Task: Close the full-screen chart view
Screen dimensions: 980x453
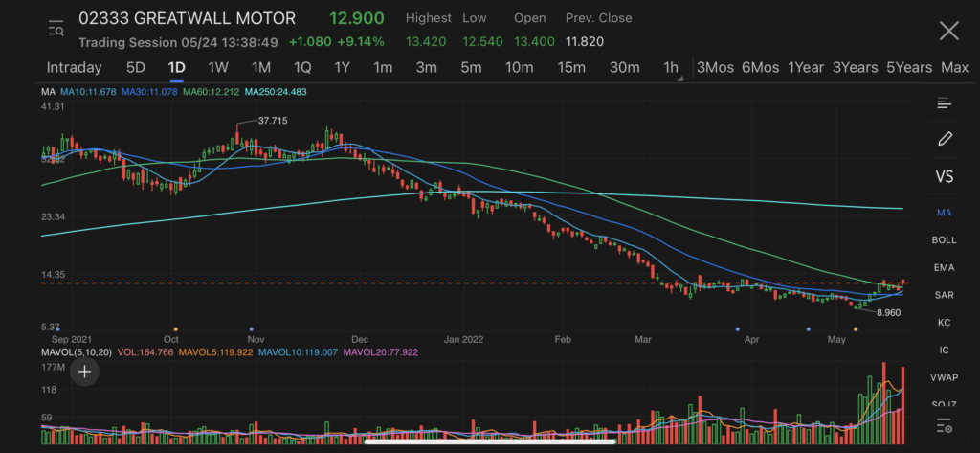Action: pyautogui.click(x=948, y=31)
